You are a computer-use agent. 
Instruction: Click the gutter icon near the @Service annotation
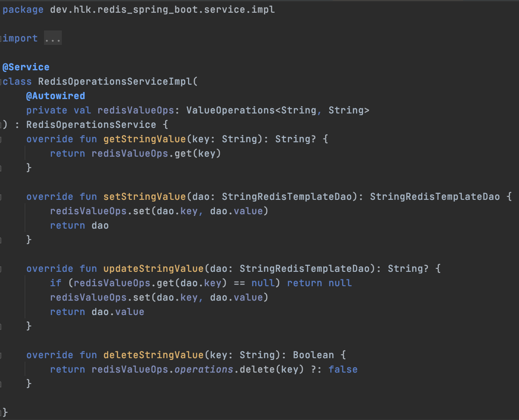pos(1,67)
